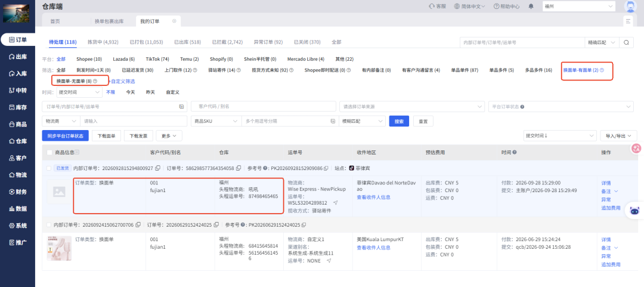Open 自定义筛选 custom filter link

122,81
